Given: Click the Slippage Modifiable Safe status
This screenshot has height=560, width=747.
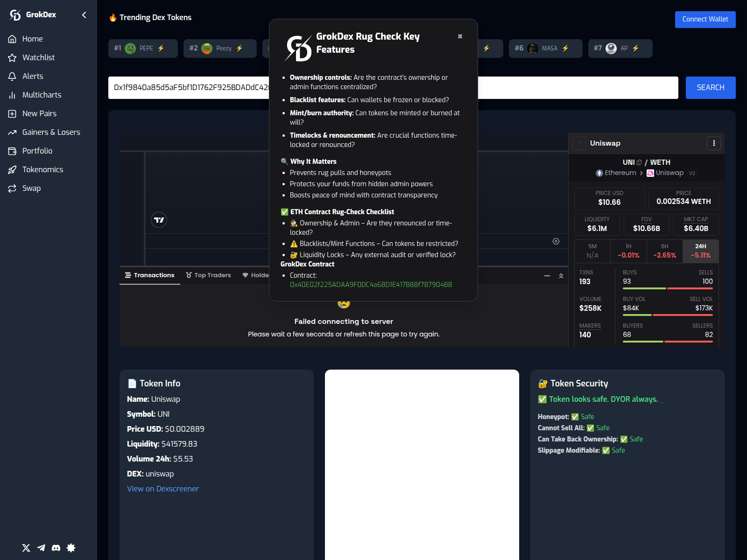Looking at the screenshot, I should (614, 450).
